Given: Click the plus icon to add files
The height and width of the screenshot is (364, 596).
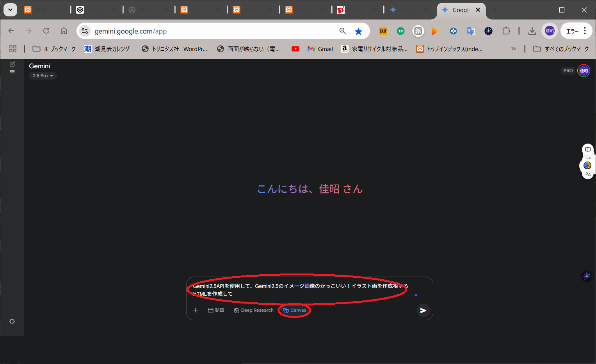Looking at the screenshot, I should (196, 310).
